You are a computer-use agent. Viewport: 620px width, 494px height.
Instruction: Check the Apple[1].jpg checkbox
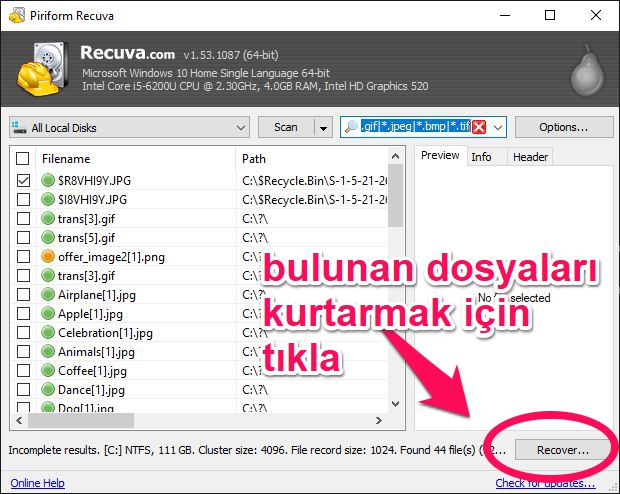[x=23, y=314]
